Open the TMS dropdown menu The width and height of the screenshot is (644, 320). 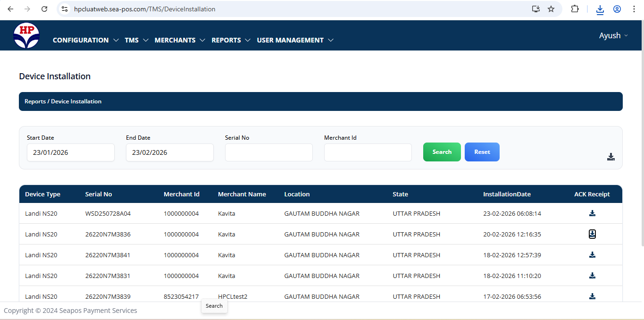[136, 40]
